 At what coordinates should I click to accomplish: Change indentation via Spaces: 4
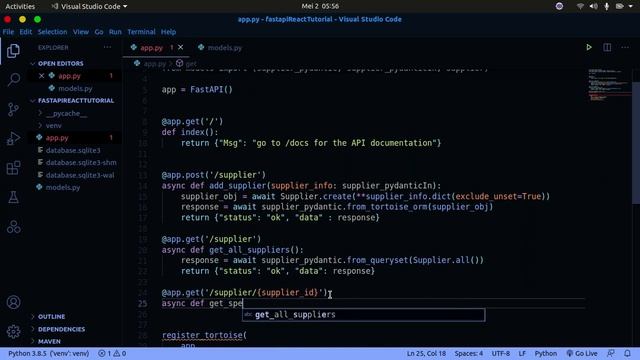469,353
